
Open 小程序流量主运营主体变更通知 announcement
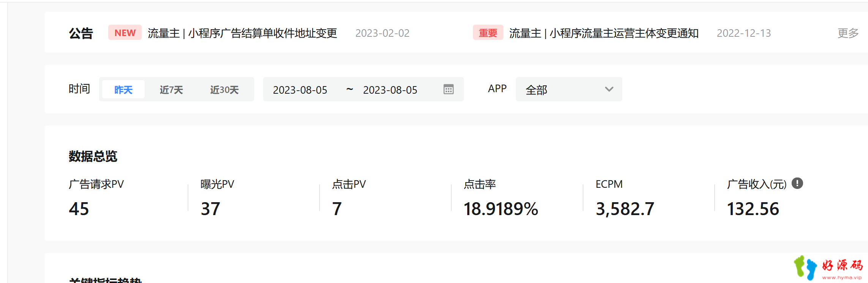click(604, 33)
